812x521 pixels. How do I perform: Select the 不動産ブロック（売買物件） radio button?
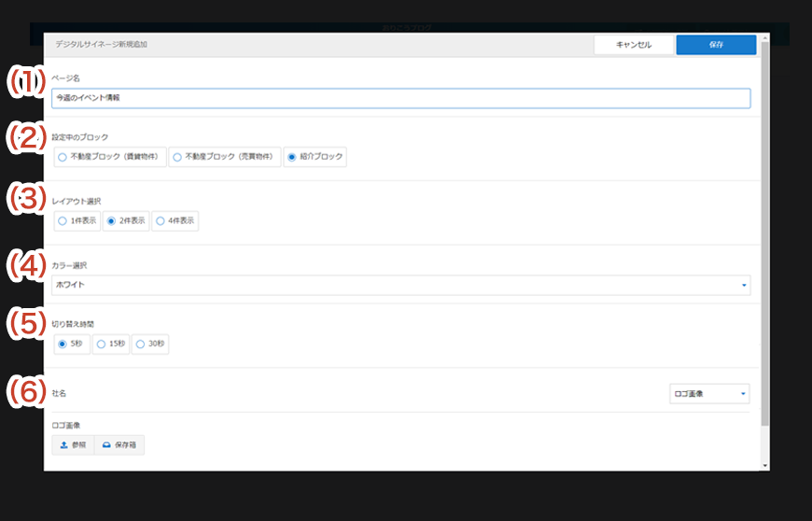coord(177,157)
